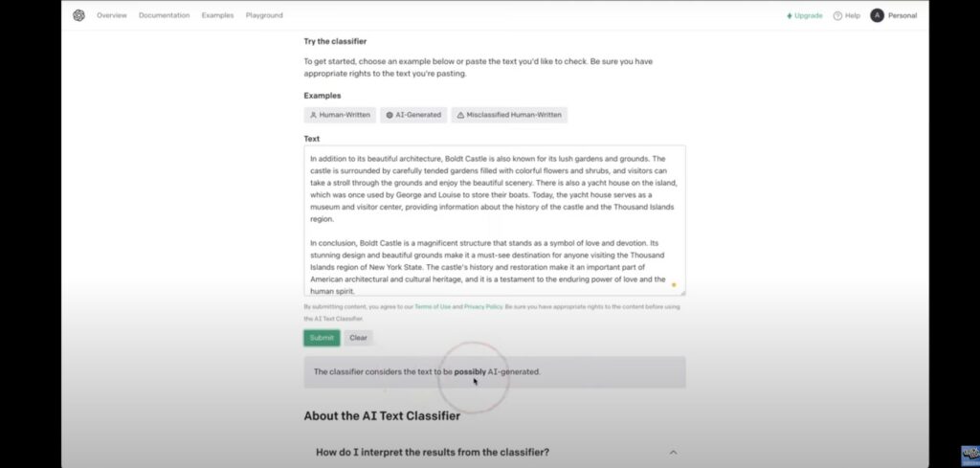Select the Human-Written example
The width and height of the screenshot is (980, 468).
pos(340,115)
